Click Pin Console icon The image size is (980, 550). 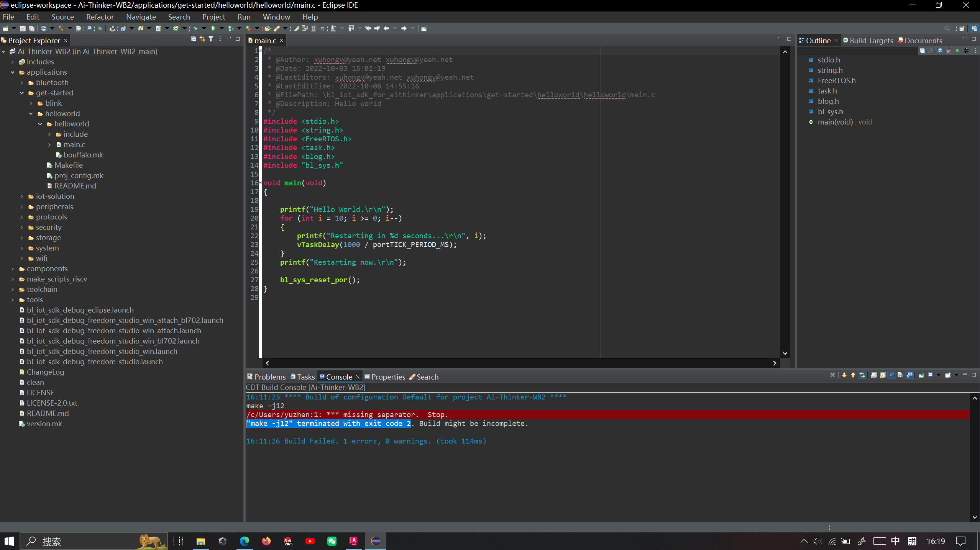click(x=921, y=375)
